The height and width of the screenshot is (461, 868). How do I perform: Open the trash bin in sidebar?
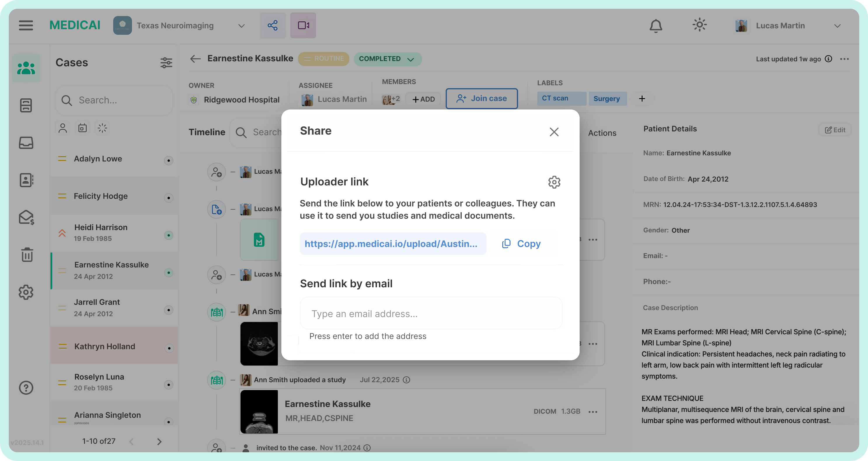[27, 254]
